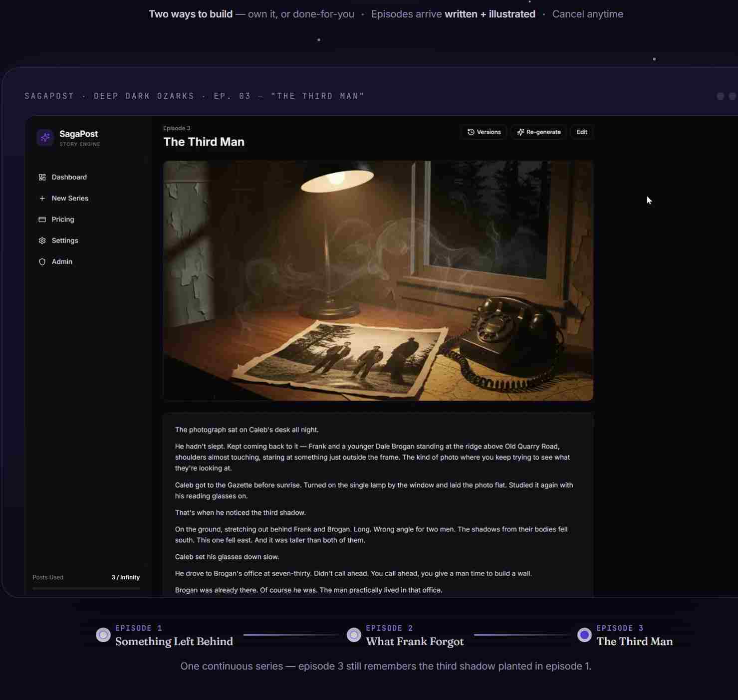Click the Dashboard grid icon
738x700 pixels.
click(x=42, y=177)
